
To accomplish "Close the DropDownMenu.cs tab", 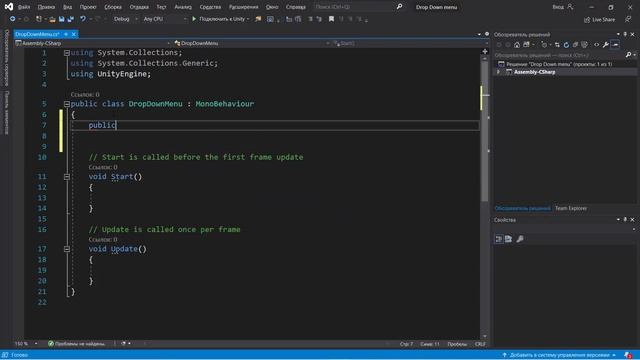I will 73,34.
